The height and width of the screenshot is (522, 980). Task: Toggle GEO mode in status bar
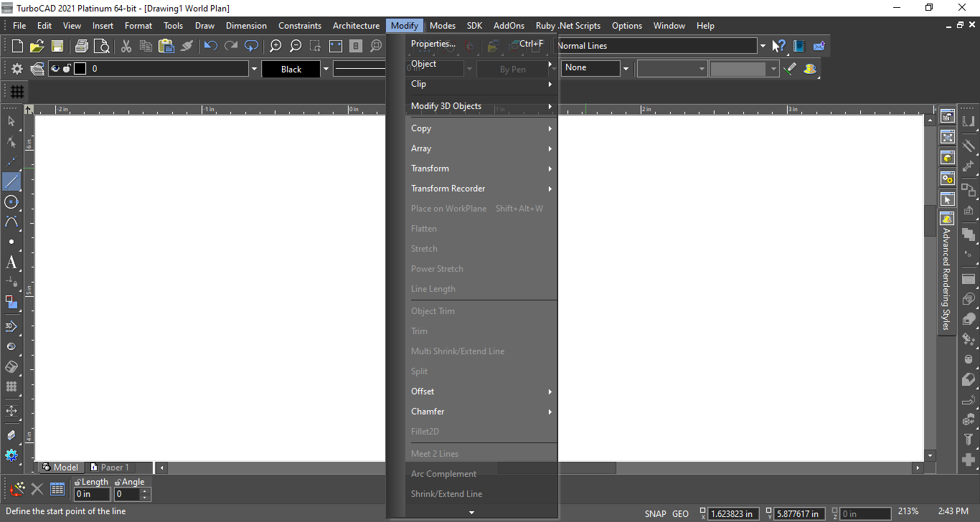point(680,513)
